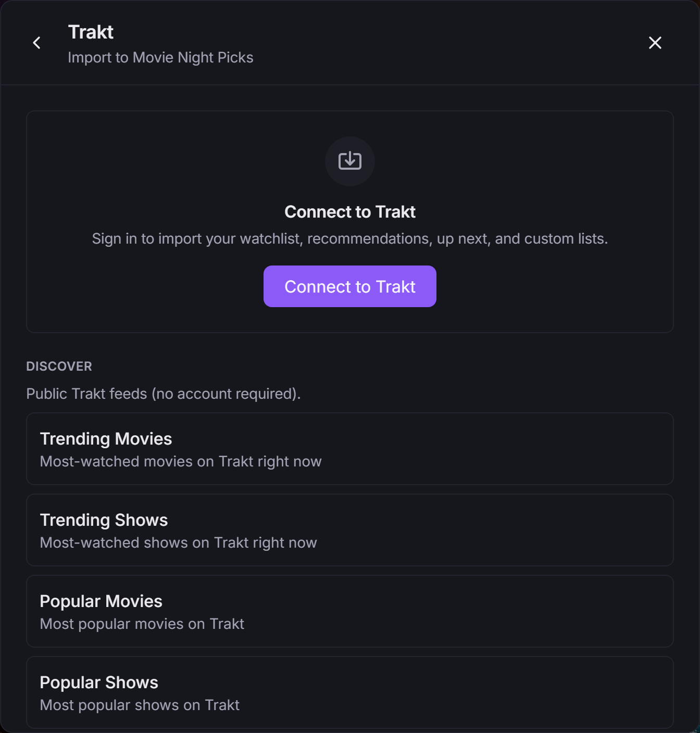Click the Most popular movies on Trakt text
This screenshot has height=733, width=700.
tap(142, 624)
